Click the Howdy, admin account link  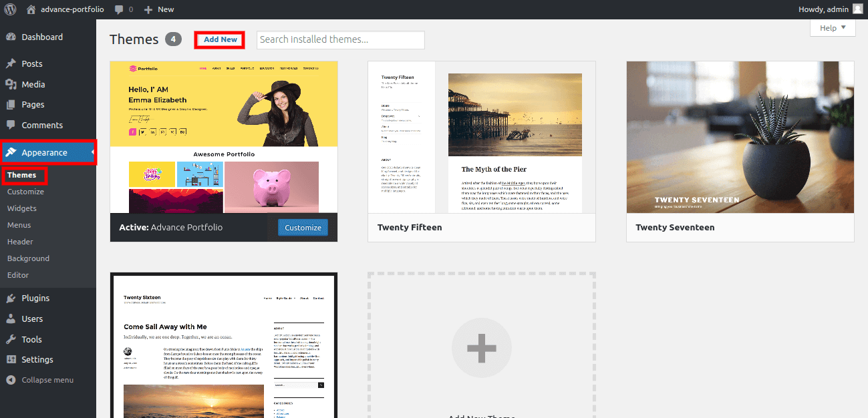point(823,9)
